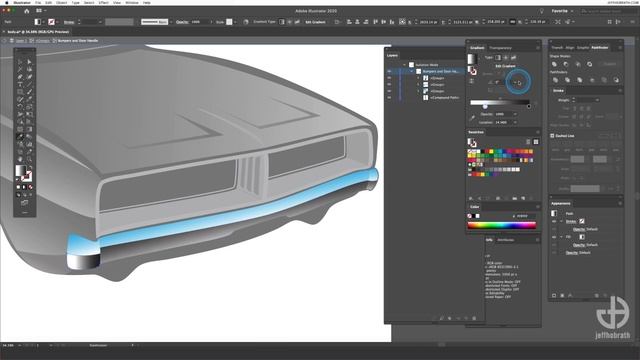640x360 pixels.
Task: Open the Gradient panel options menu
Action: [x=538, y=48]
